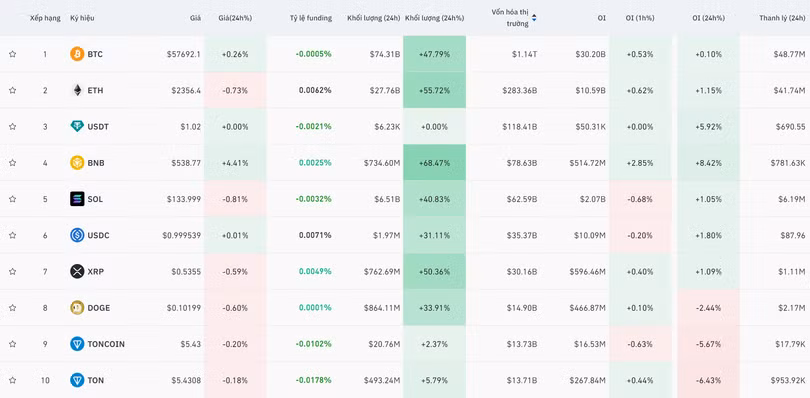
Task: Favorite BTC with its star icon
Action: click(12, 54)
